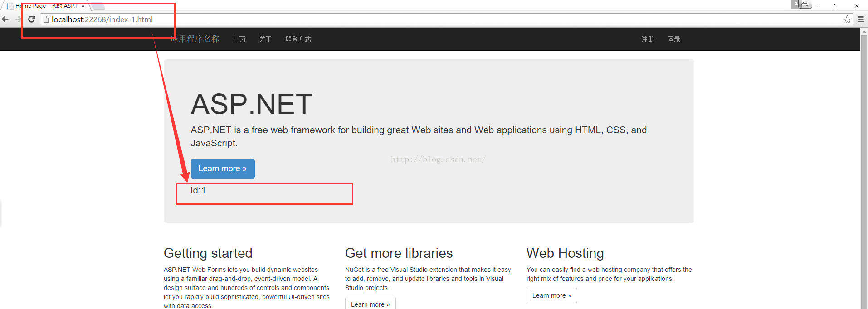868x309 pixels.
Task: Close the Home Page browser tab
Action: tap(83, 6)
